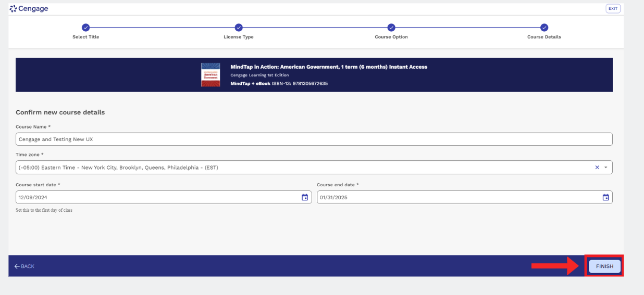The width and height of the screenshot is (644, 295).
Task: Click the Confirm new course details heading
Action: tap(60, 112)
